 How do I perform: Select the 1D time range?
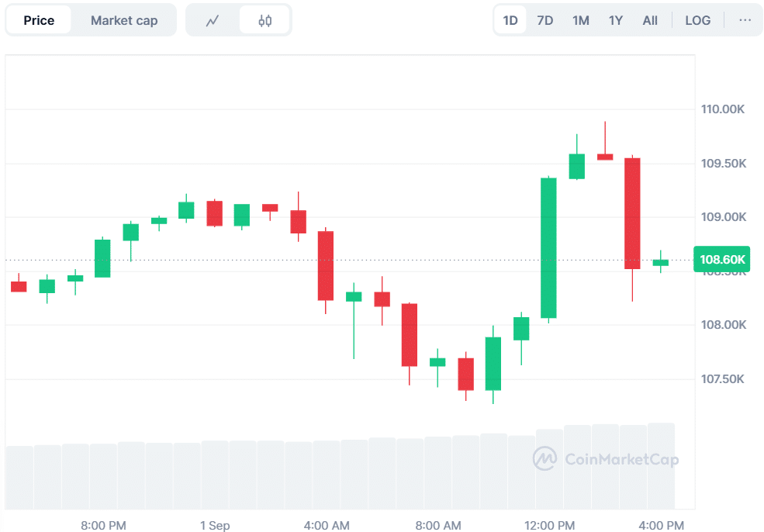point(510,20)
